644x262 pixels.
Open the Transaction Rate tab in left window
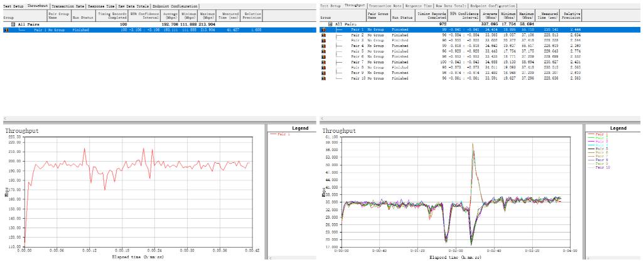point(68,6)
